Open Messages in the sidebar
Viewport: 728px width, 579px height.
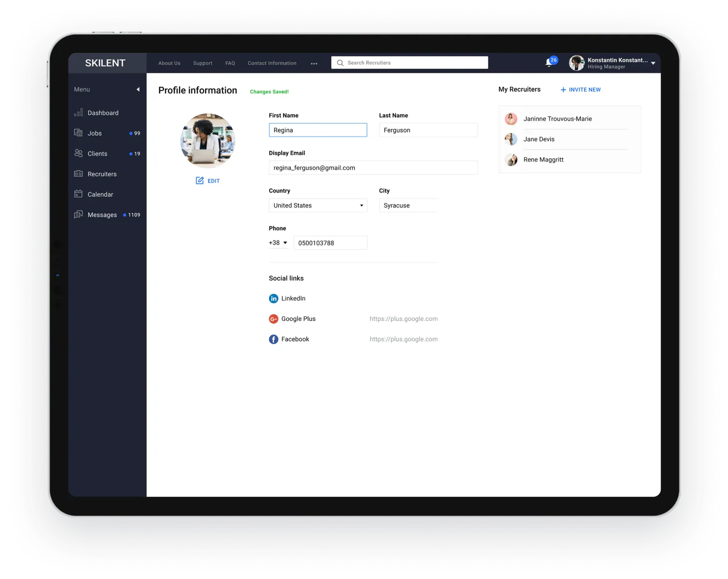coord(107,215)
